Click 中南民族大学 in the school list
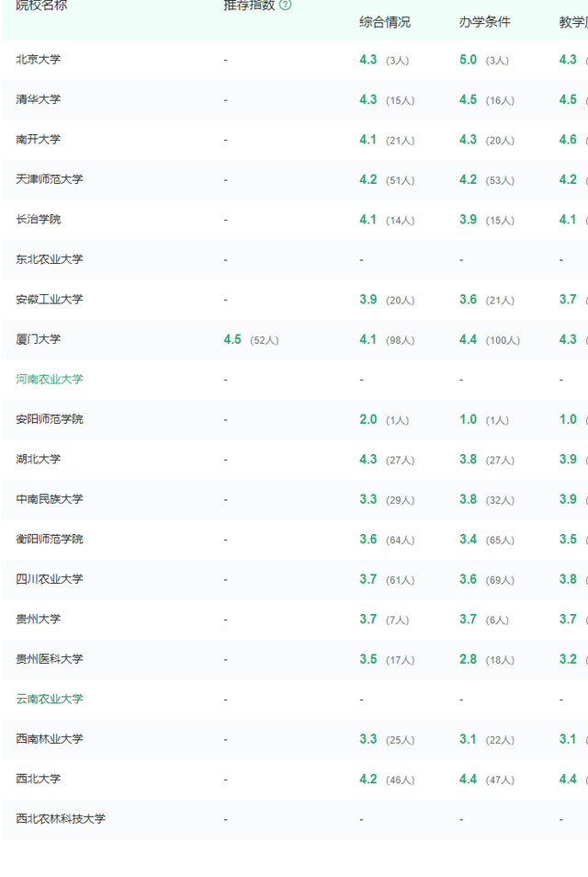Viewport: 588px width, 877px height. tap(50, 499)
